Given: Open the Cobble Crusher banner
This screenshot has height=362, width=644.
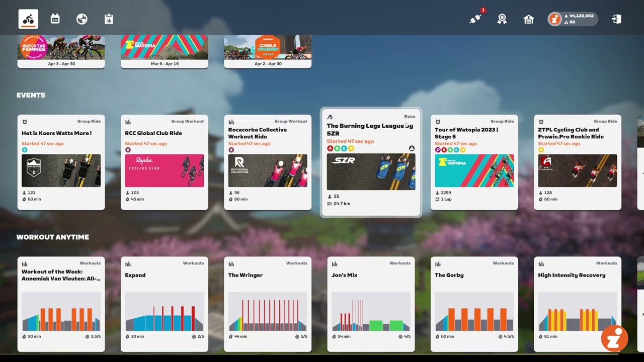Looking at the screenshot, I should [x=268, y=51].
